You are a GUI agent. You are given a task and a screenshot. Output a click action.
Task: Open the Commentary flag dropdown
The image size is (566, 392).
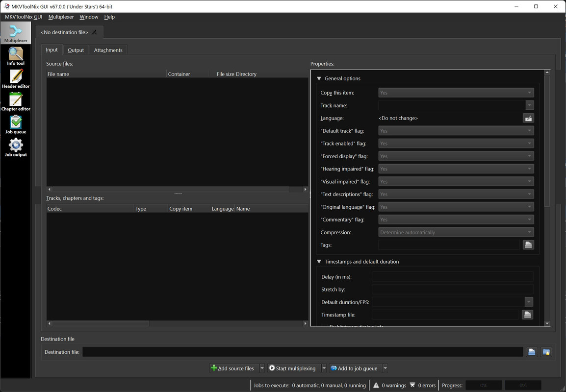pos(456,220)
